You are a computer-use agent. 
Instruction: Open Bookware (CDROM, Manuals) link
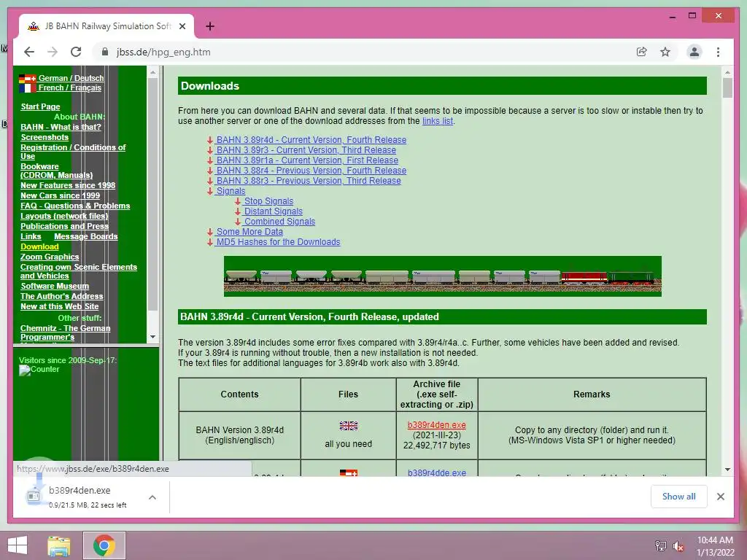(57, 171)
